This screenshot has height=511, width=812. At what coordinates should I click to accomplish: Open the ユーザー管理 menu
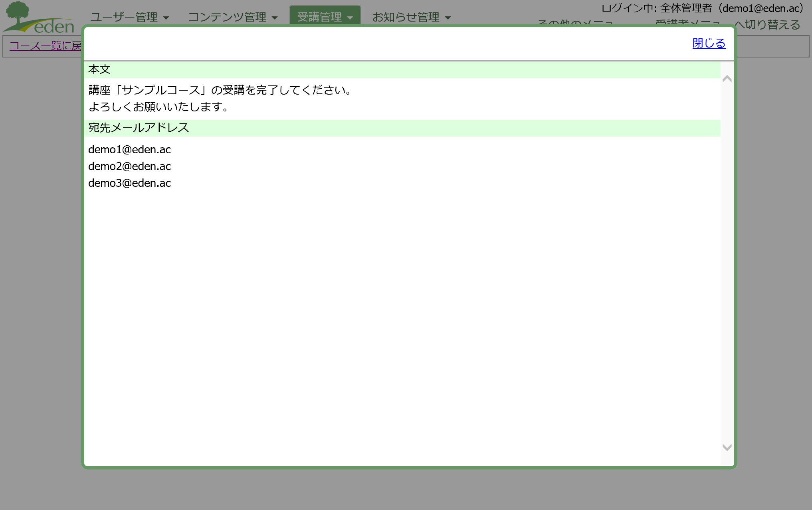pos(124,17)
